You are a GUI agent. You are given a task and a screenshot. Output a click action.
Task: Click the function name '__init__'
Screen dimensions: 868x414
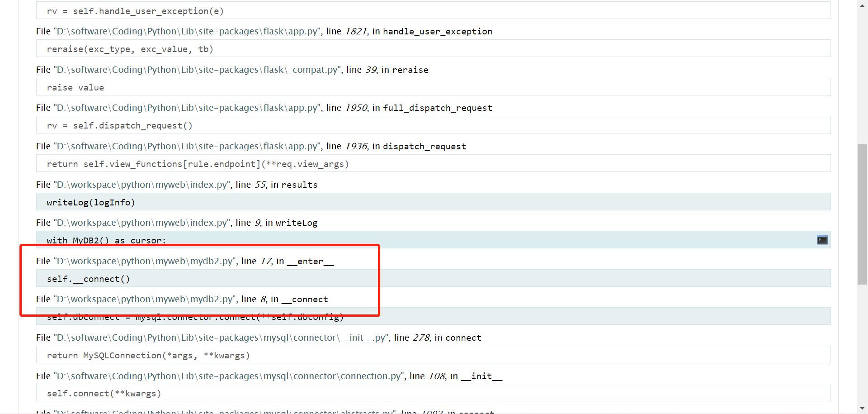tap(481, 376)
